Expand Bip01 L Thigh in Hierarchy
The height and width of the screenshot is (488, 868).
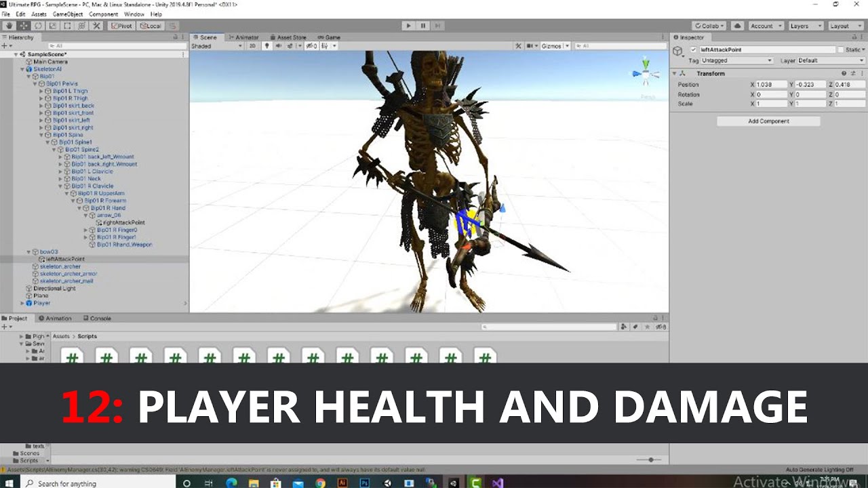(x=41, y=91)
